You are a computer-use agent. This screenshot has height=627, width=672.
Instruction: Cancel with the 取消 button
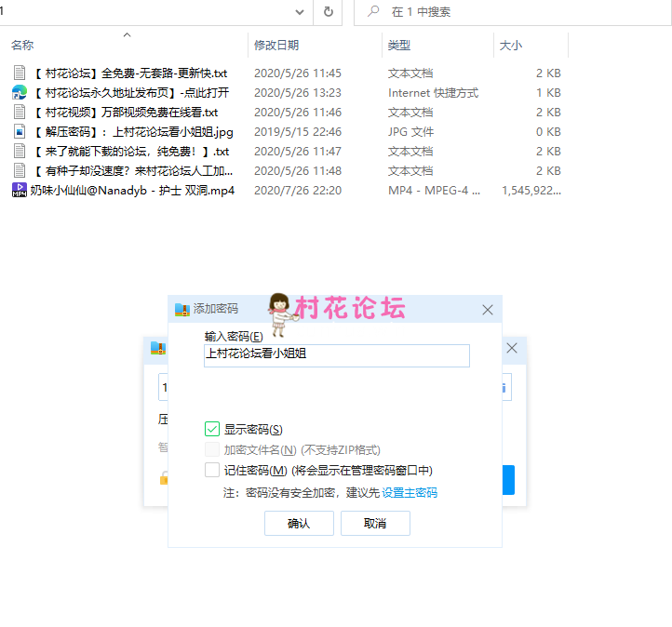coord(375,524)
